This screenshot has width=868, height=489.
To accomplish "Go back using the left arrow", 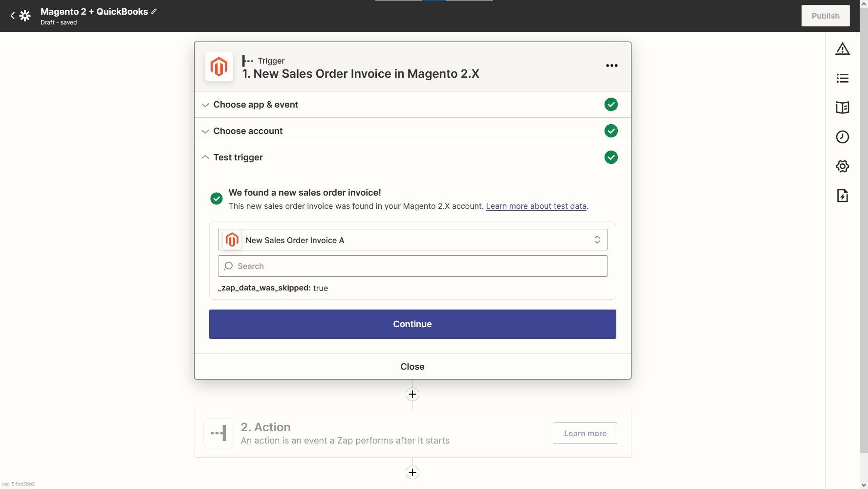I will tap(13, 16).
